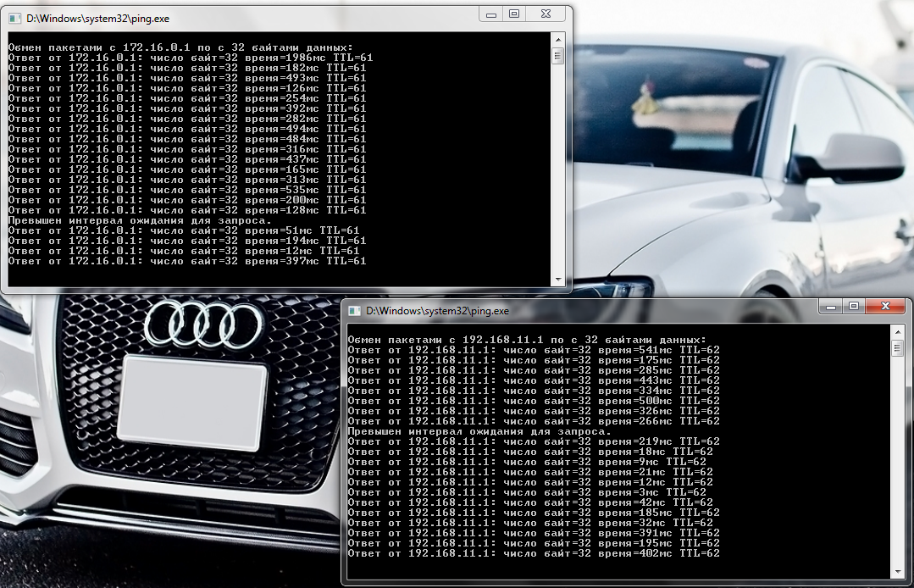Click the reply line with время=266мс

click(534, 421)
